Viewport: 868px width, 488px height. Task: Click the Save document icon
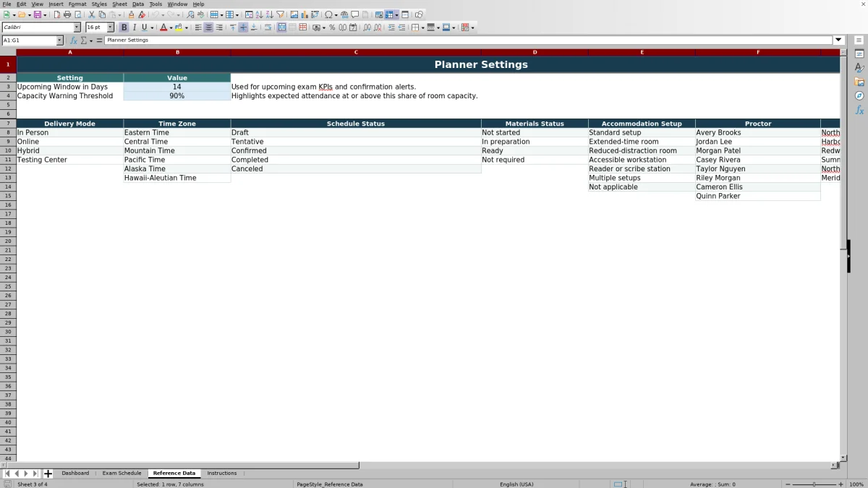(36, 14)
